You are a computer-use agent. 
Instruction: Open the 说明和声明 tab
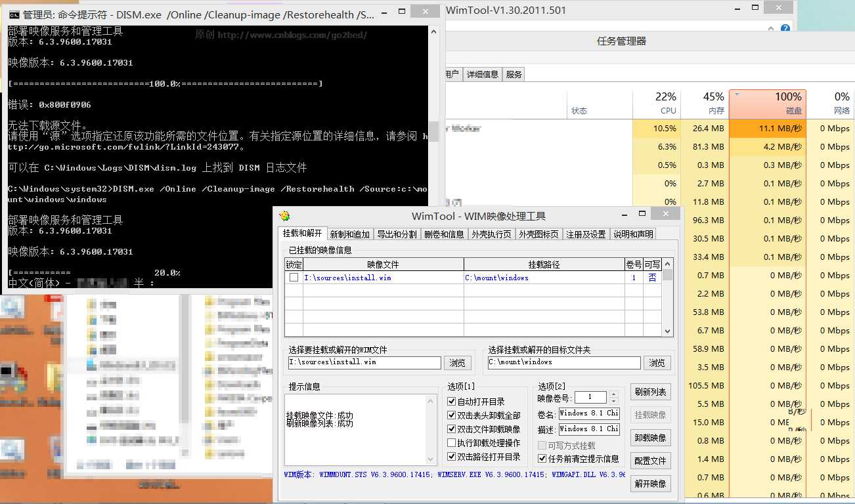coord(633,234)
